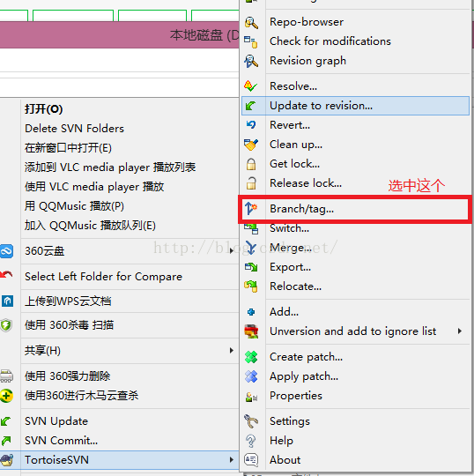The image size is (474, 476).
Task: Click the Repo-browser magnifier icon
Action: pos(251,22)
